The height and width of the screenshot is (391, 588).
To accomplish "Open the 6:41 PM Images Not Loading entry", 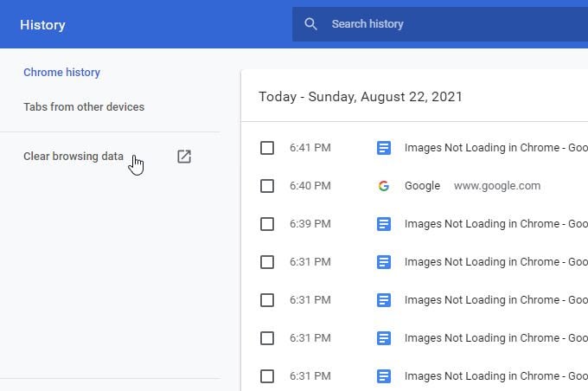I will [x=495, y=148].
